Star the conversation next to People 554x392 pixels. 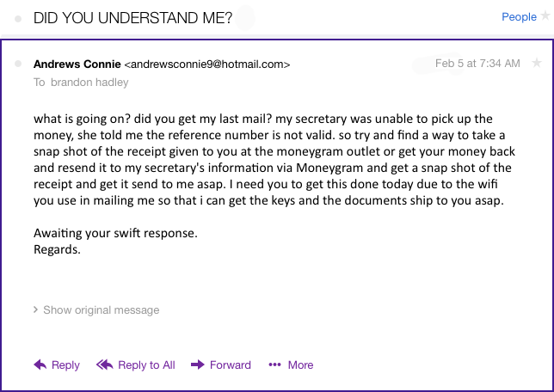pyautogui.click(x=546, y=17)
